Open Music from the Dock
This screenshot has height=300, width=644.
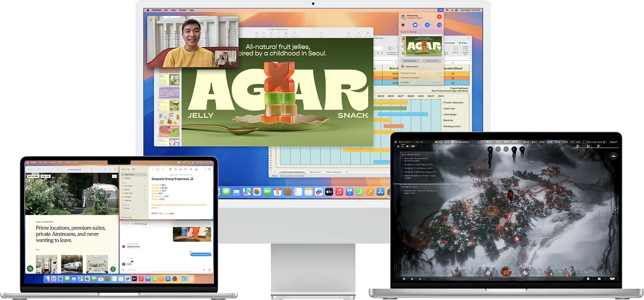(339, 192)
